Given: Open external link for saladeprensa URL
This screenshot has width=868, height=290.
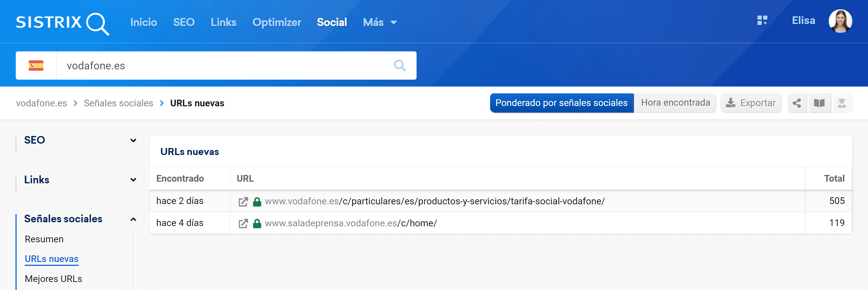Looking at the screenshot, I should click(x=243, y=223).
